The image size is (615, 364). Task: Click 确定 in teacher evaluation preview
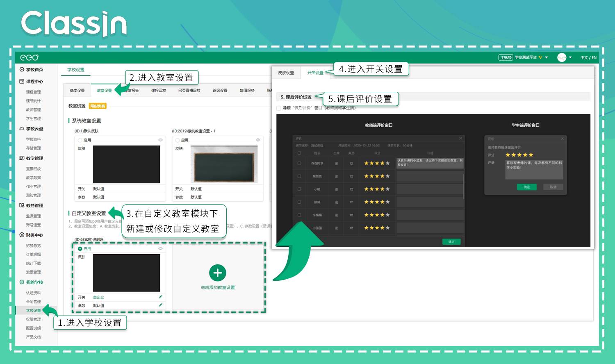point(451,241)
